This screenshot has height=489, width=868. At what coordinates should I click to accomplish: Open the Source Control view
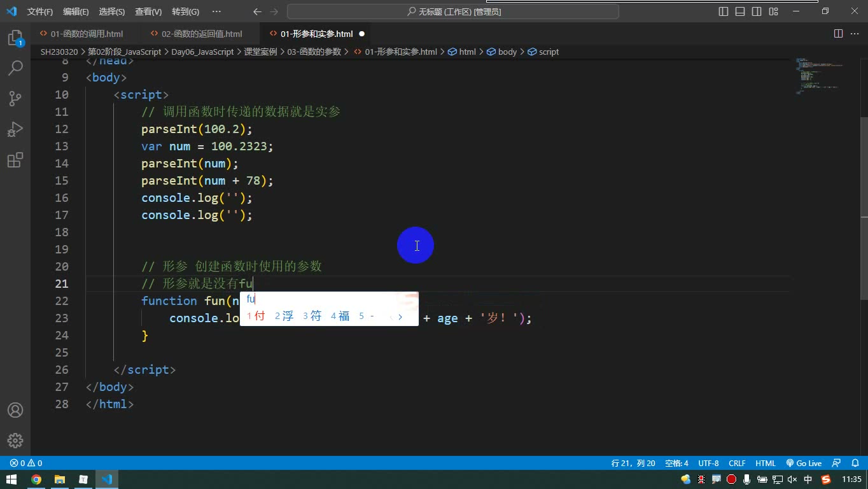pos(15,99)
